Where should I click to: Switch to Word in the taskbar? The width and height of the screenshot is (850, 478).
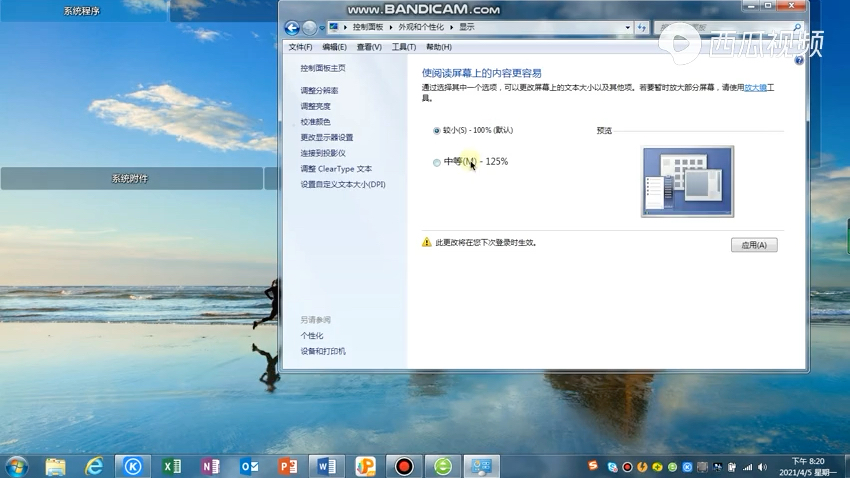point(326,466)
